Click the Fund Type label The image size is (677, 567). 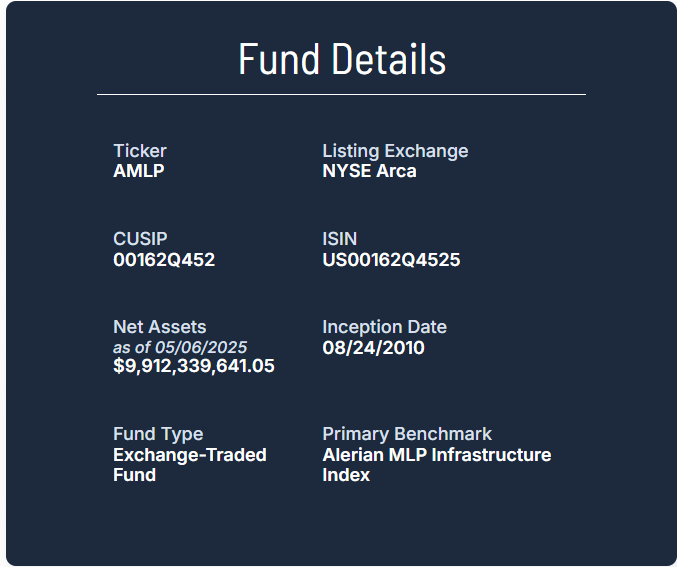point(158,434)
